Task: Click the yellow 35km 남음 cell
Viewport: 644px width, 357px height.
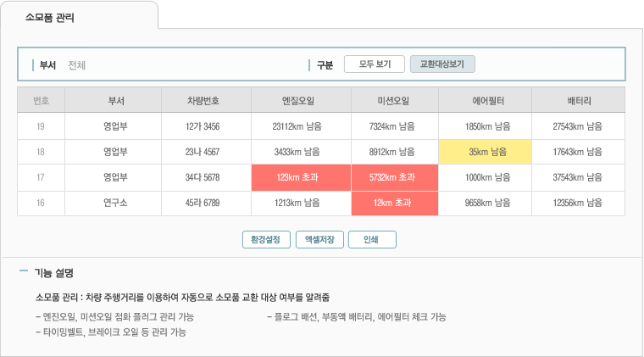Action: pos(485,152)
